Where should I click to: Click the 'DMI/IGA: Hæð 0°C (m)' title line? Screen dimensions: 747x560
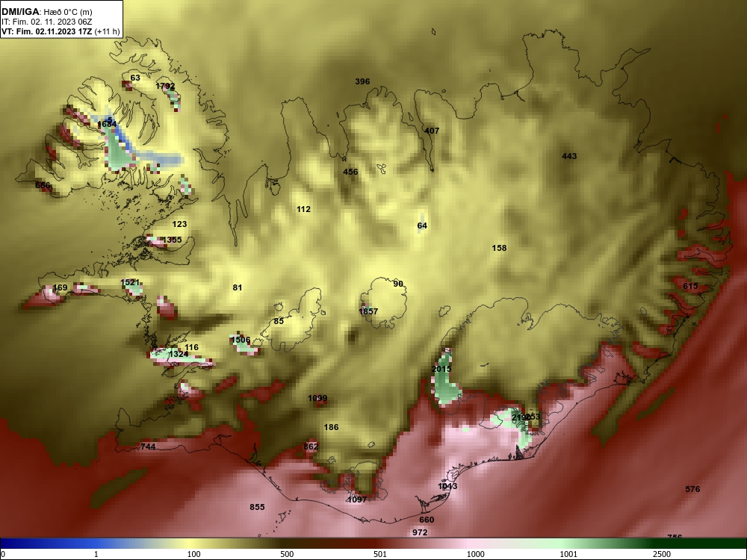point(46,12)
